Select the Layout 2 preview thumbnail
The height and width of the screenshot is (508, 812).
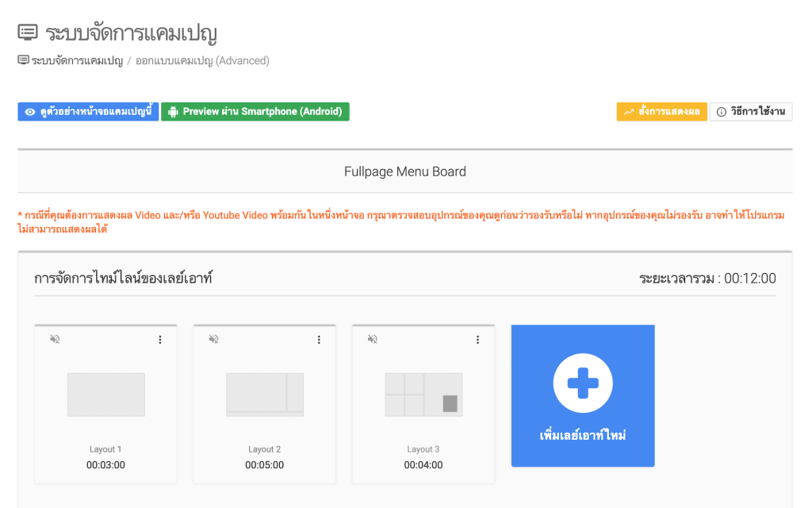point(264,394)
